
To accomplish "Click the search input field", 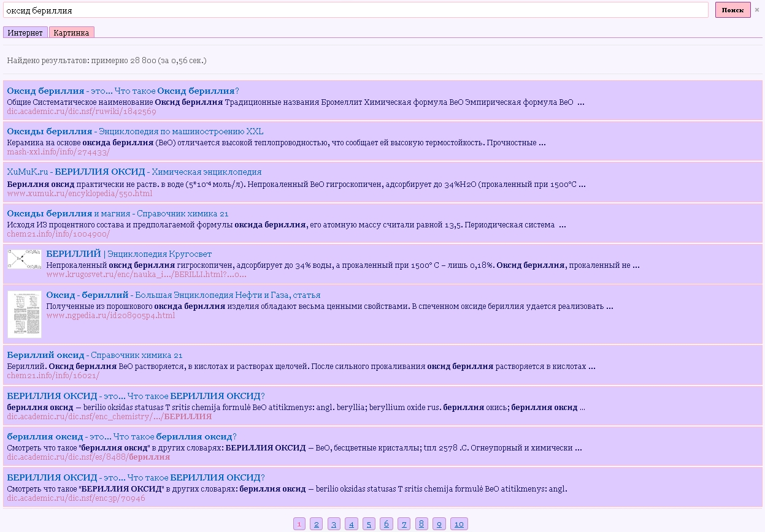I will [x=356, y=10].
